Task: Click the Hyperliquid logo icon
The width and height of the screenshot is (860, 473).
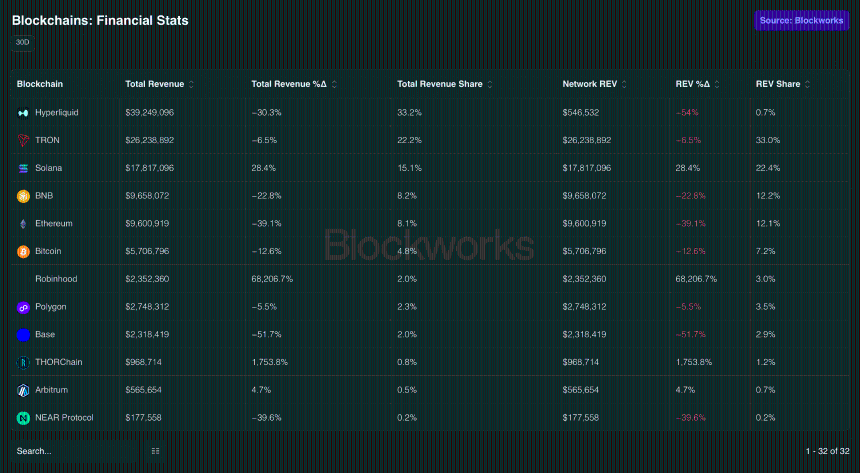Action: pos(23,112)
